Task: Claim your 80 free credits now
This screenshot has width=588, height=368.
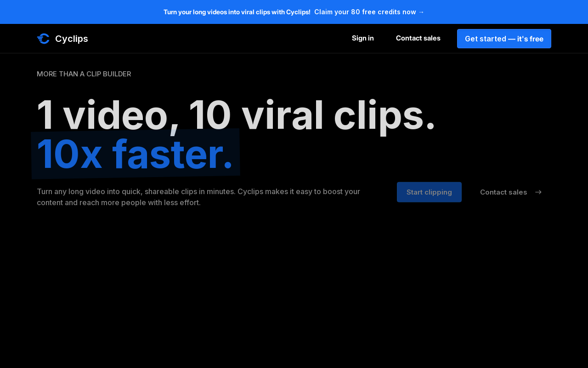Action: click(365, 12)
